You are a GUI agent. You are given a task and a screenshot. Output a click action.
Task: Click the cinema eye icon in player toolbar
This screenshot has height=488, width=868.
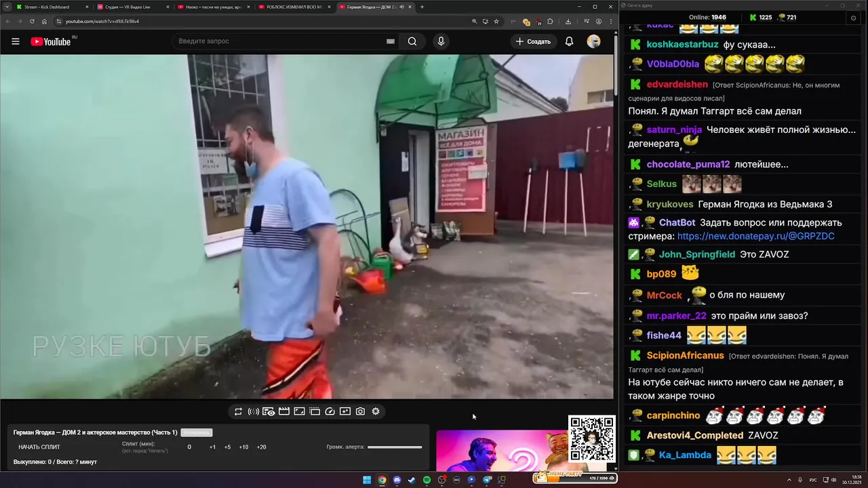click(269, 411)
